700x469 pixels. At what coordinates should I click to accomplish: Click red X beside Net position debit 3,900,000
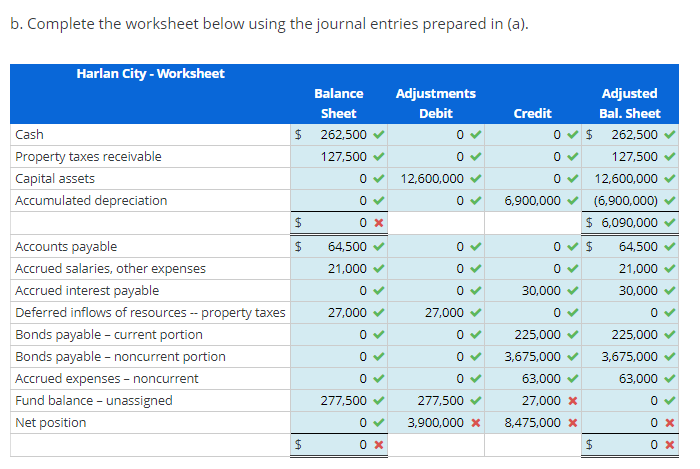476,423
